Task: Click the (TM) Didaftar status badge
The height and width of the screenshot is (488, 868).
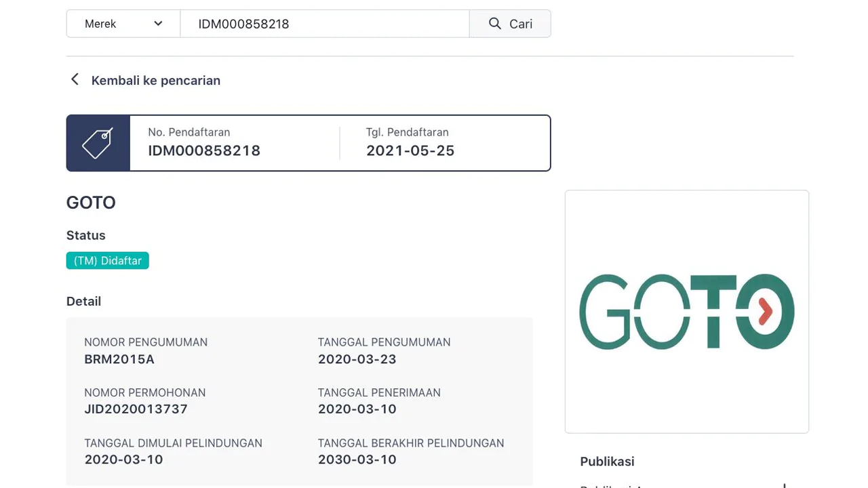Action: 107,260
